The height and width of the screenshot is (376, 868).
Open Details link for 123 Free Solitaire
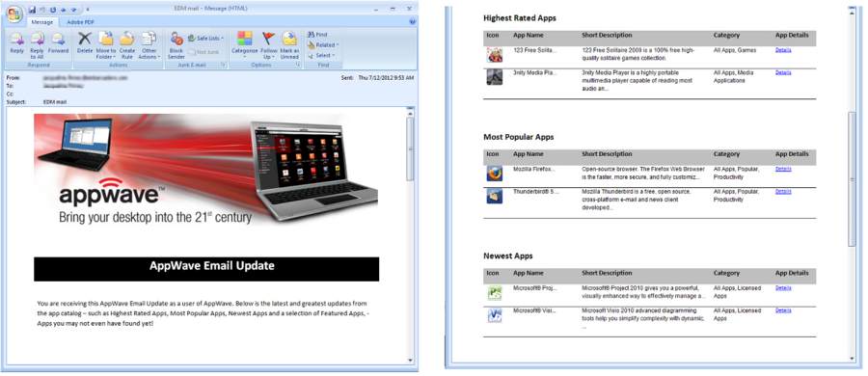tap(783, 50)
